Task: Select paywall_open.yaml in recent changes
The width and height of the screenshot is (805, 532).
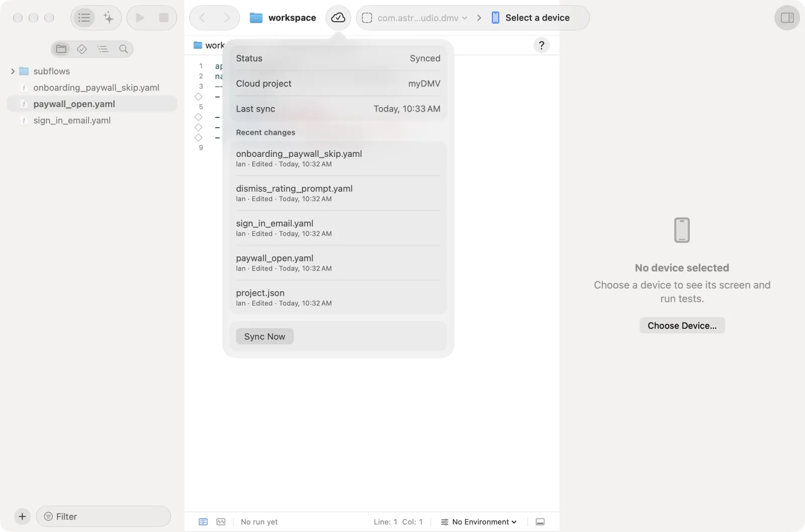Action: tap(338, 262)
